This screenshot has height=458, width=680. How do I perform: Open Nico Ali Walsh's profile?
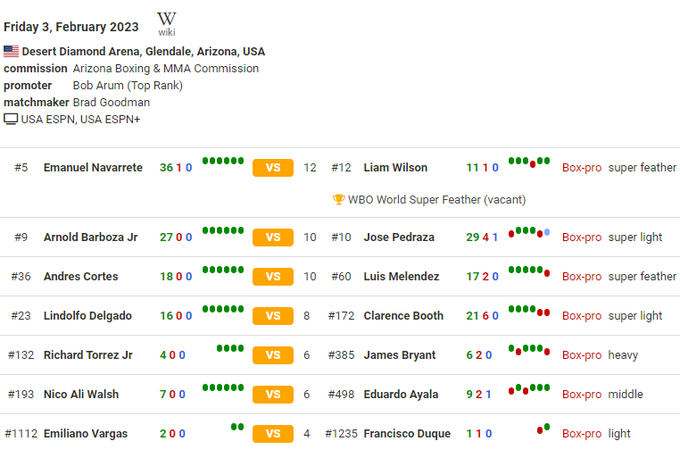(x=81, y=395)
